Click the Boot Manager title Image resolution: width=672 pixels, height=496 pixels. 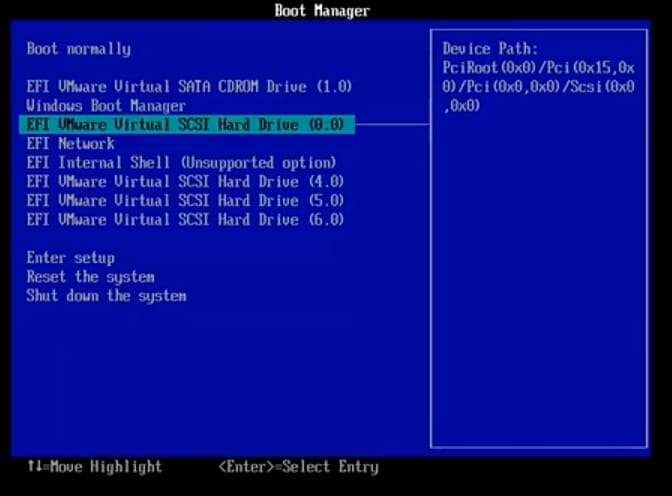click(x=322, y=11)
